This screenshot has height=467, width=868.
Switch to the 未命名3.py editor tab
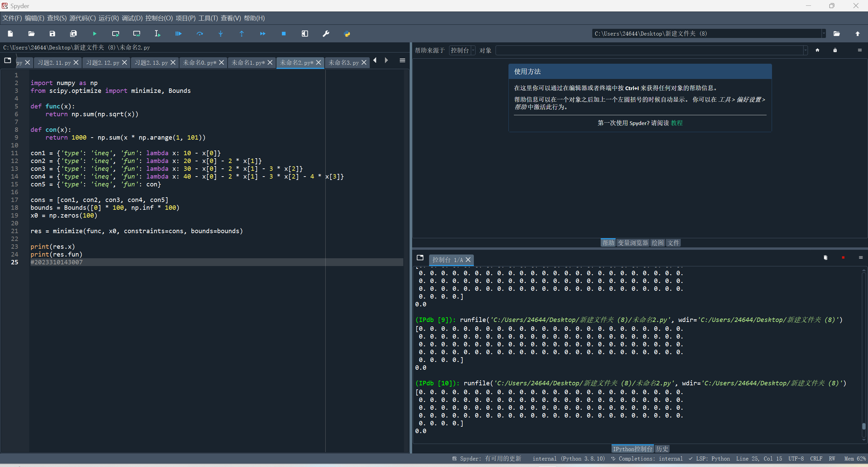343,63
